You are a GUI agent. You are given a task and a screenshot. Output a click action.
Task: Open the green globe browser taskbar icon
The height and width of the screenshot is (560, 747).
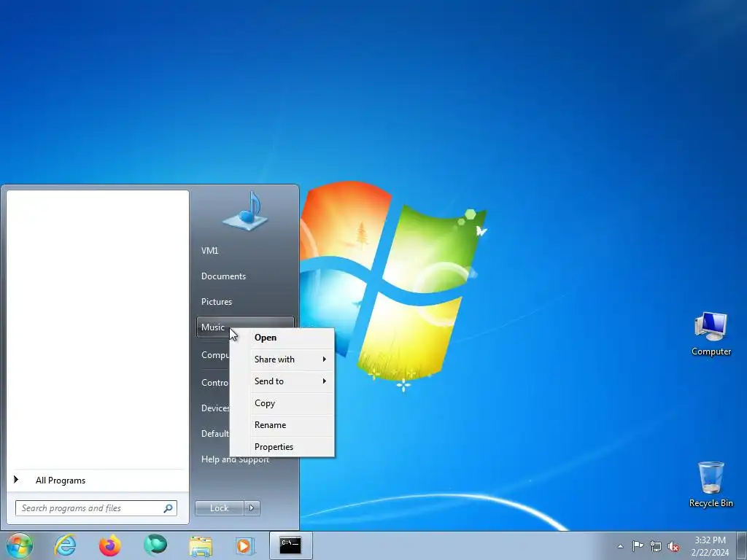click(x=155, y=545)
